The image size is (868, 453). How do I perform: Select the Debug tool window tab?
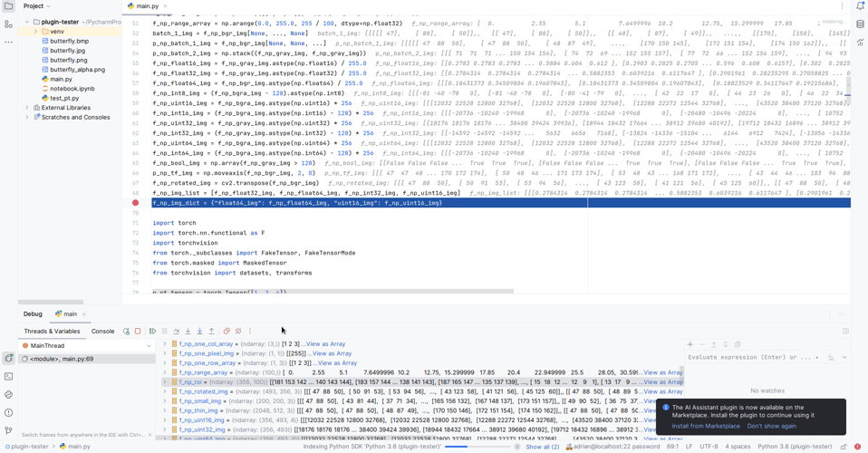33,314
